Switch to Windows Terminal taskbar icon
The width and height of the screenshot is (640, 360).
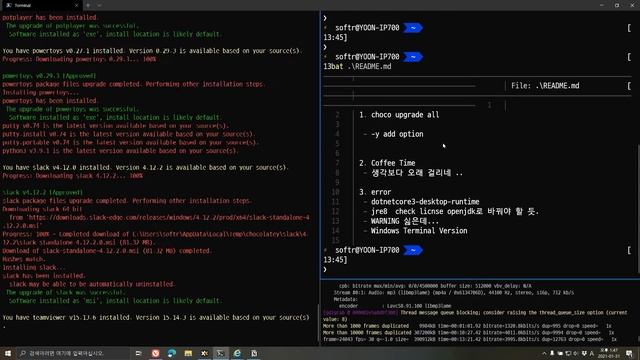[221, 353]
